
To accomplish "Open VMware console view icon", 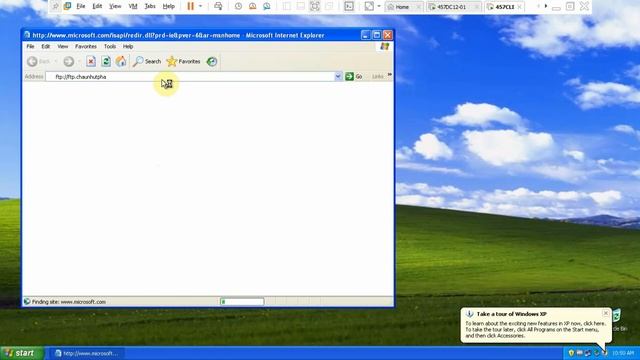I will coord(349,6).
